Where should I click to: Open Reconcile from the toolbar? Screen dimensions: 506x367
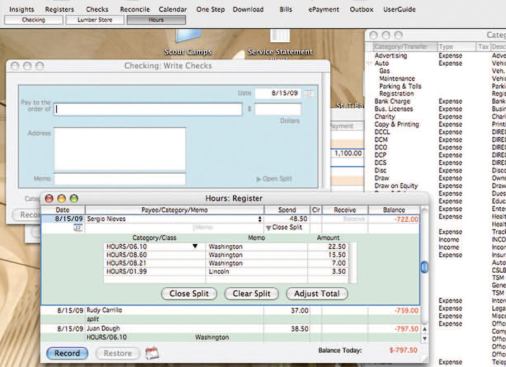(x=135, y=9)
